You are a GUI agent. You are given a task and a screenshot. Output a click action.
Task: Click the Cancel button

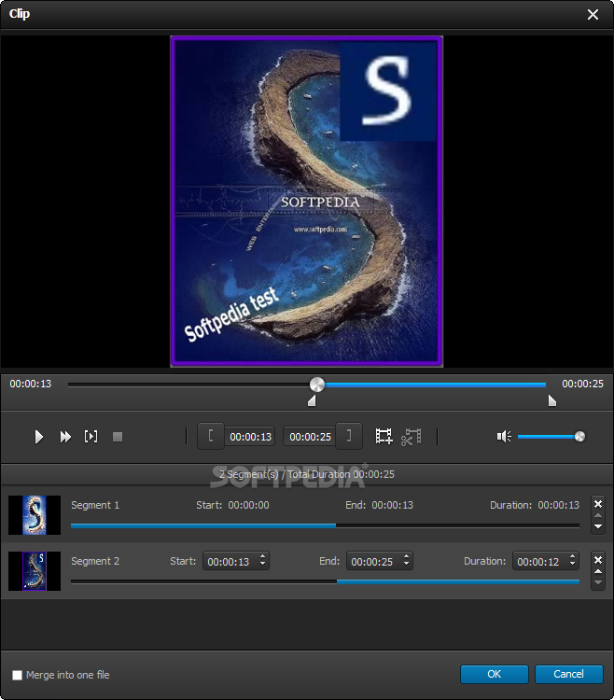coord(569,674)
